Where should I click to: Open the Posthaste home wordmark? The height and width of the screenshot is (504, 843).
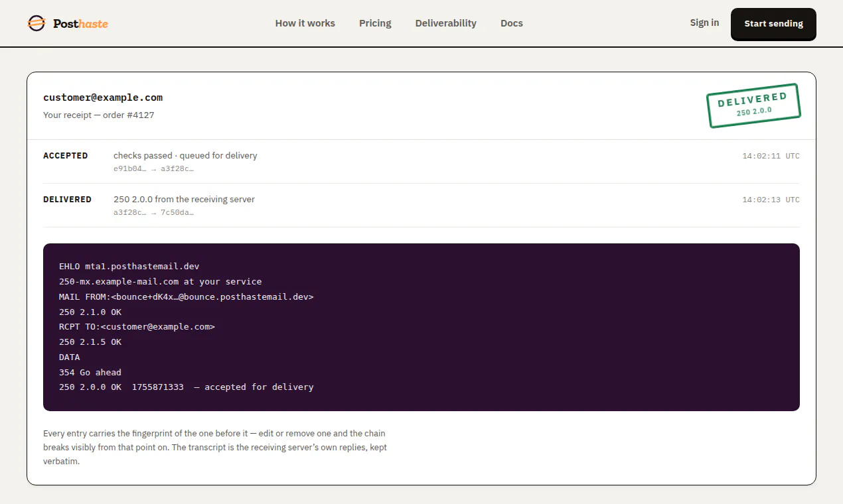coord(80,24)
